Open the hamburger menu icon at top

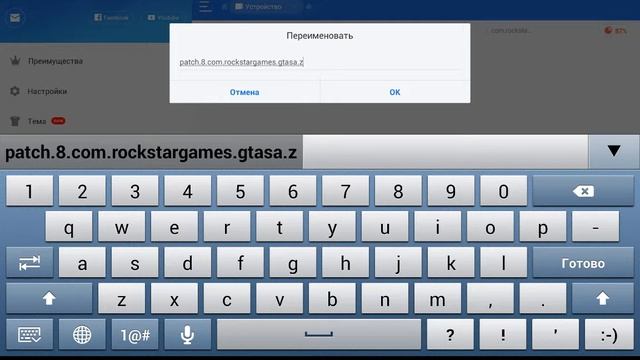tap(205, 7)
